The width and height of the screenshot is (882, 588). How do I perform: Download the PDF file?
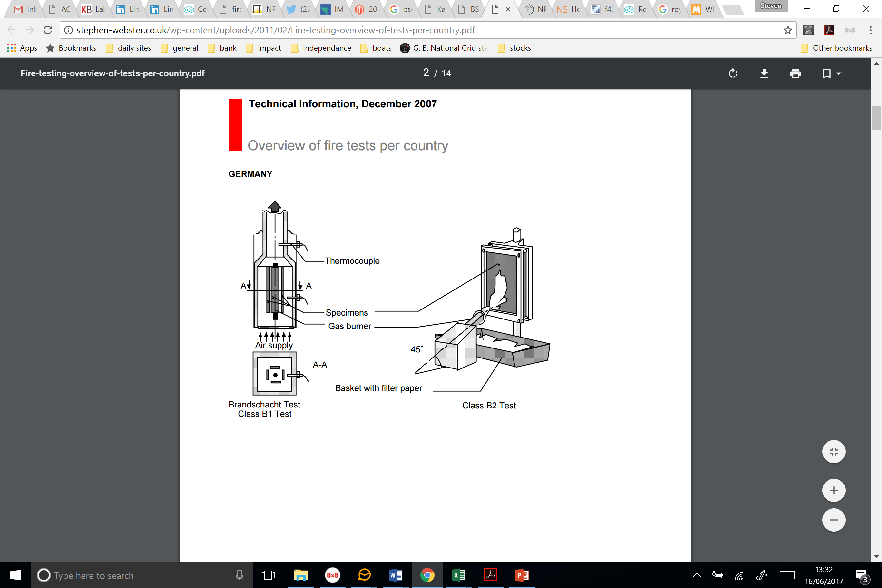tap(764, 73)
